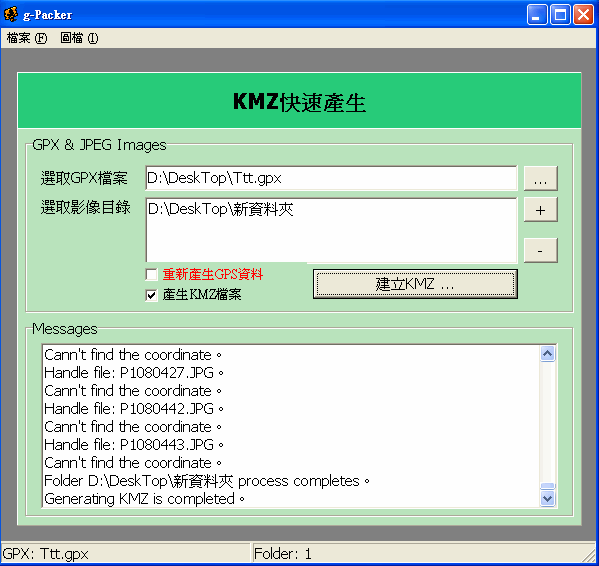Remove an image folder with the - button
This screenshot has height=566, width=599.
pyautogui.click(x=541, y=251)
